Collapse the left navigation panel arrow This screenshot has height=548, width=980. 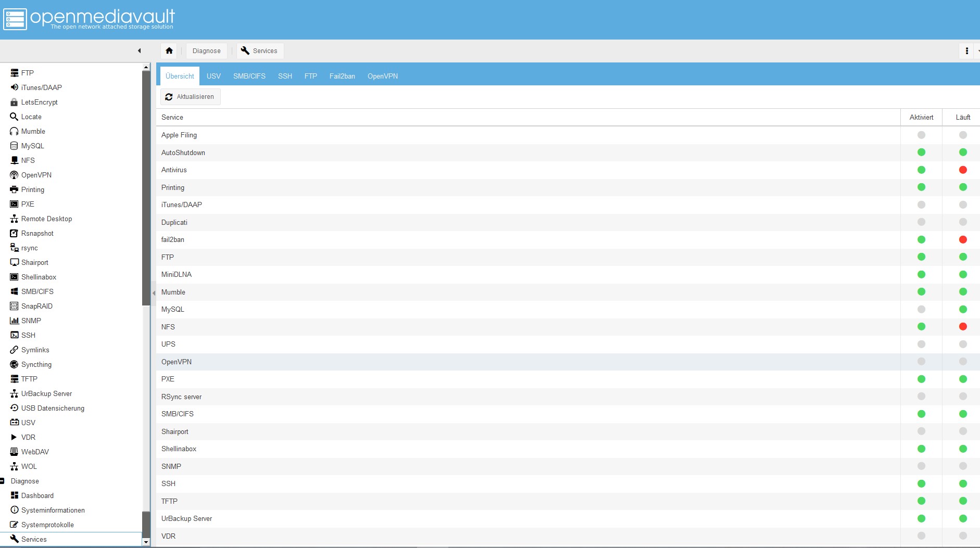pyautogui.click(x=139, y=50)
